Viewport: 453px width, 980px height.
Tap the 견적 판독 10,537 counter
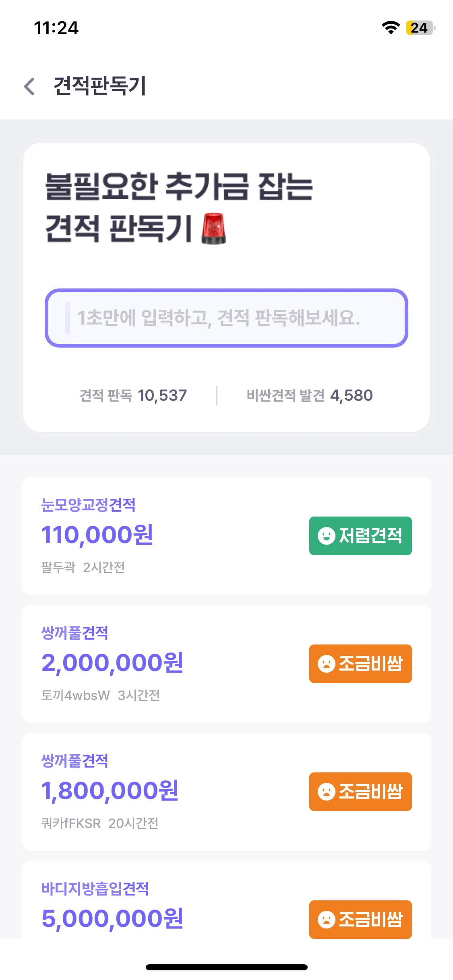[133, 395]
